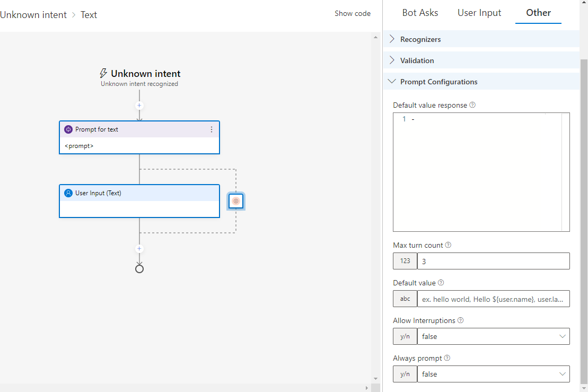The width and height of the screenshot is (588, 392).
Task: Switch to the User Input tab
Action: click(479, 13)
